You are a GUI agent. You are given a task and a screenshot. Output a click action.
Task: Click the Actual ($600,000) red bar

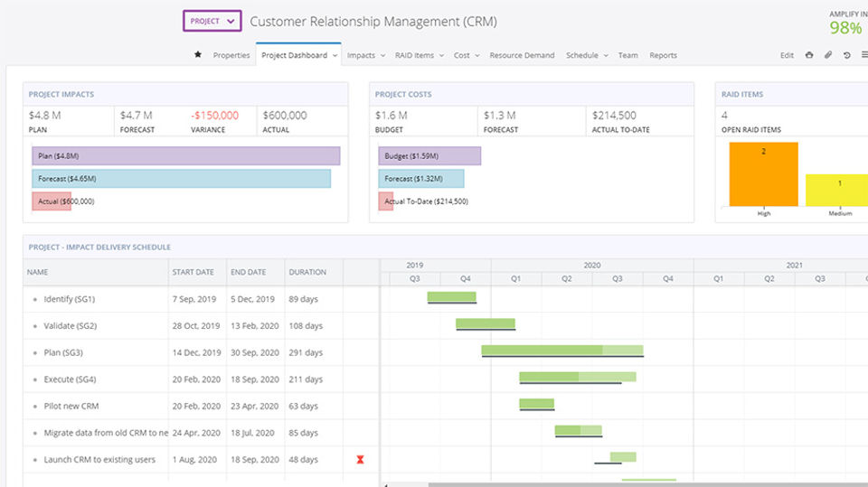click(52, 201)
